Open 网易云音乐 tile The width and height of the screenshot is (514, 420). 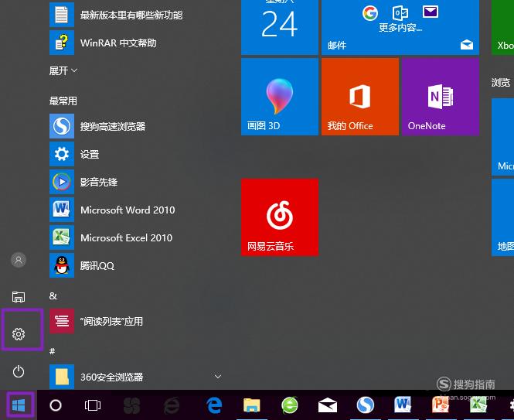click(x=280, y=217)
